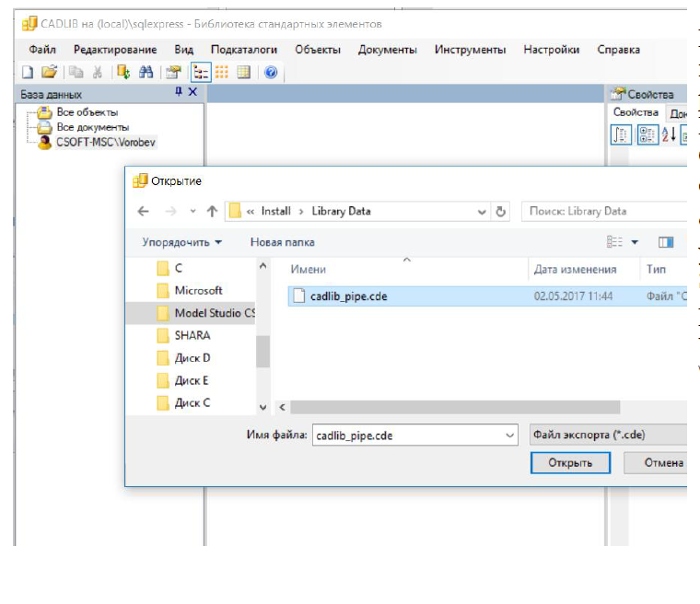Open the Документы menu
The width and height of the screenshot is (700, 604).
coord(387,50)
